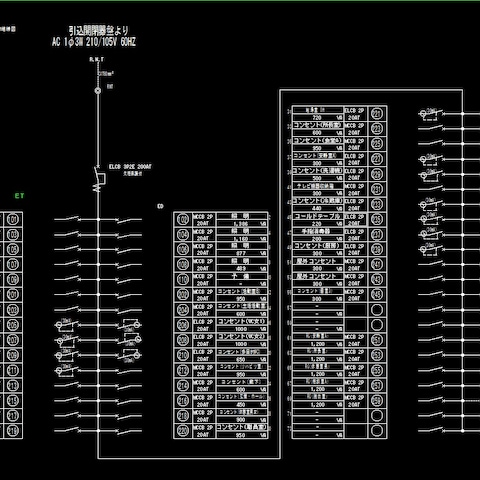This screenshot has height=480, width=480.
Task: Click the load name cell of circuit 220
Action: 242,427
